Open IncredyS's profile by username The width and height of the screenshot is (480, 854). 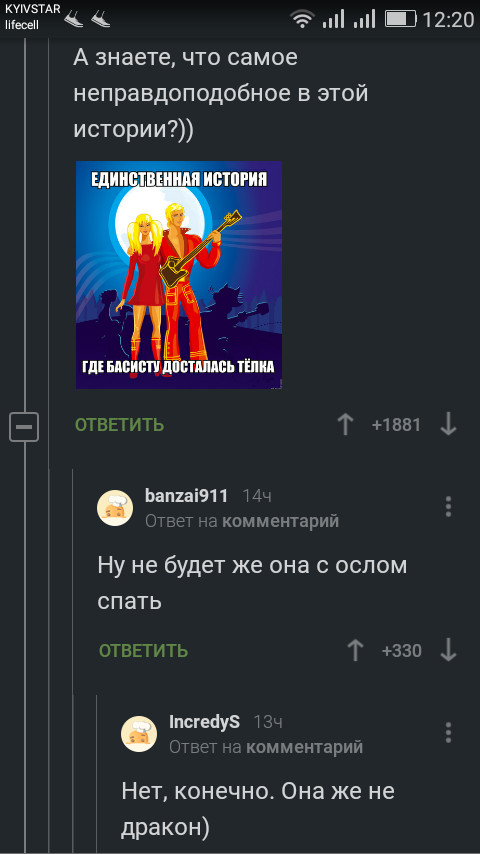point(204,722)
